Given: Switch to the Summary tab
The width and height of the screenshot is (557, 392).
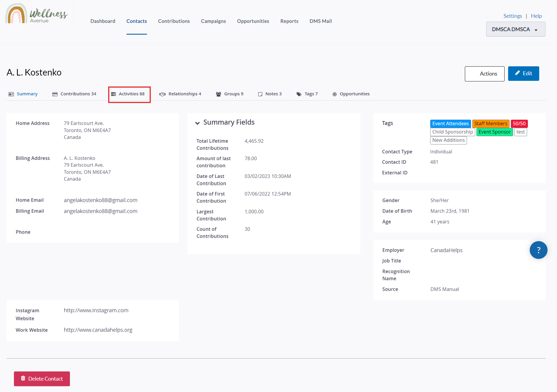Looking at the screenshot, I should [23, 94].
